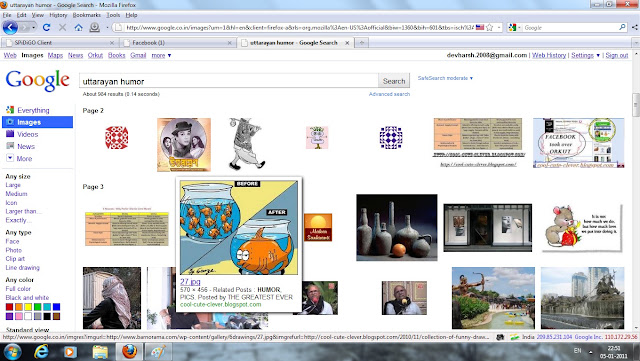Open the mouse with strawberry cartoon thumbnail
The width and height of the screenshot is (640, 361).
[x=582, y=228]
